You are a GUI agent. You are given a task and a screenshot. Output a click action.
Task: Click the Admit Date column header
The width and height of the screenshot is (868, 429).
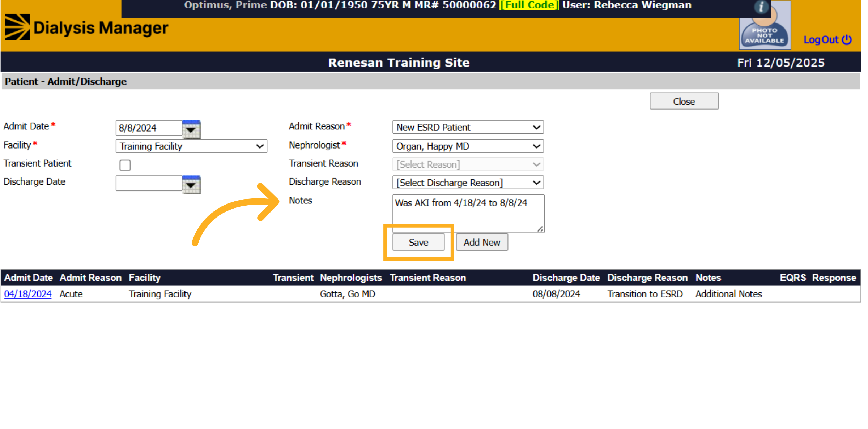pyautogui.click(x=29, y=278)
